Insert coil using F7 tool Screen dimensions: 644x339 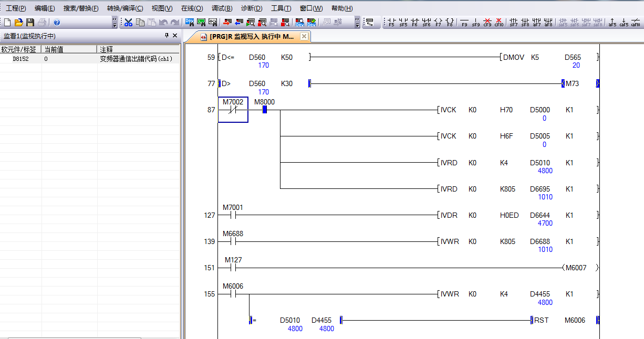(x=438, y=23)
